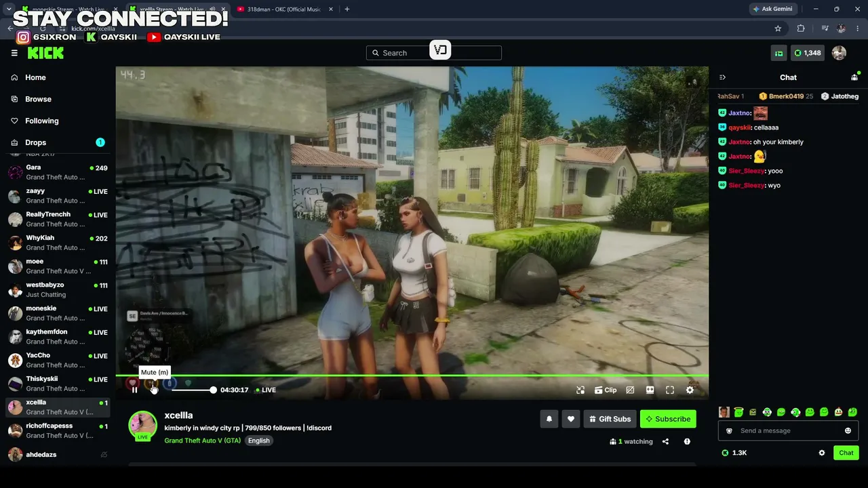Screen dimensions: 868x488
Task: Open the chat identity shield icon
Action: pyautogui.click(x=729, y=430)
